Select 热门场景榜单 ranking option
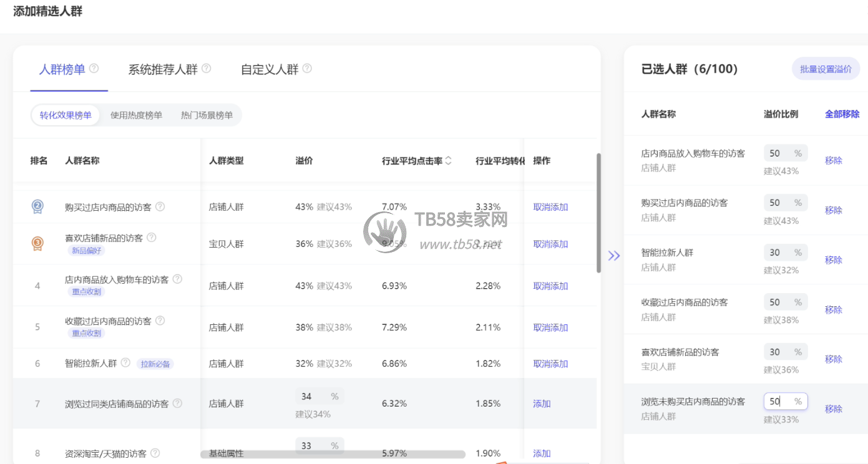The width and height of the screenshot is (868, 464). (x=207, y=115)
